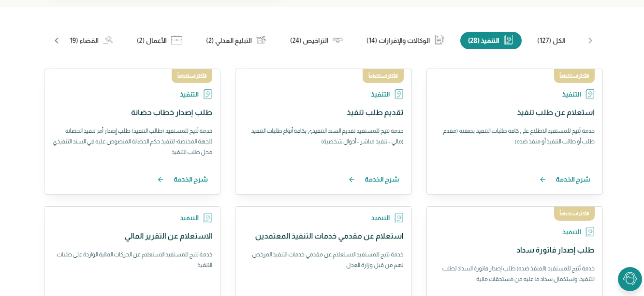Click arrow next to شرح الخدمة on تقديم طلب تنفيذ

pyautogui.click(x=352, y=180)
